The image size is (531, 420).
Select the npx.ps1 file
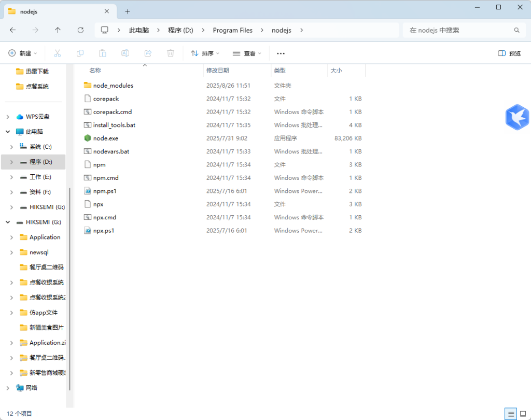click(104, 231)
